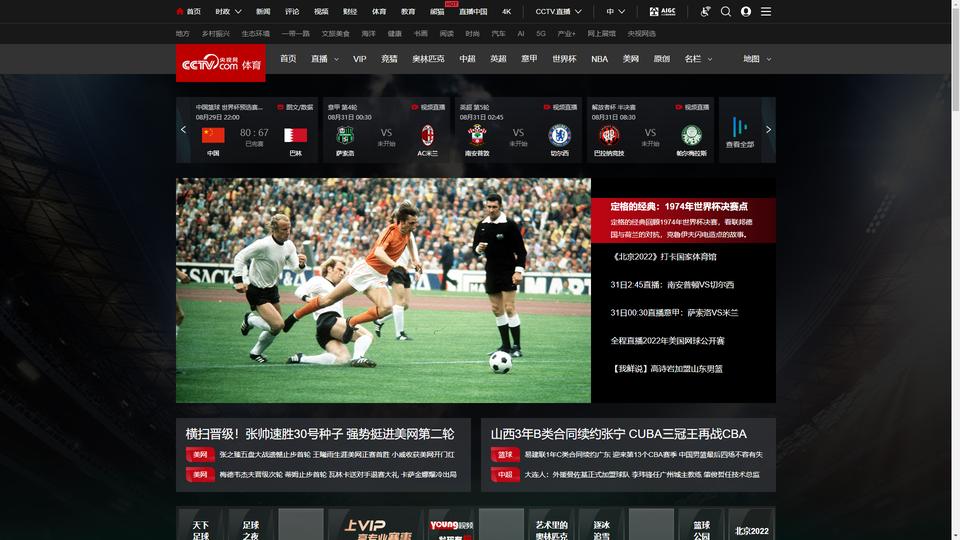Open the NBA tab

[x=599, y=59]
